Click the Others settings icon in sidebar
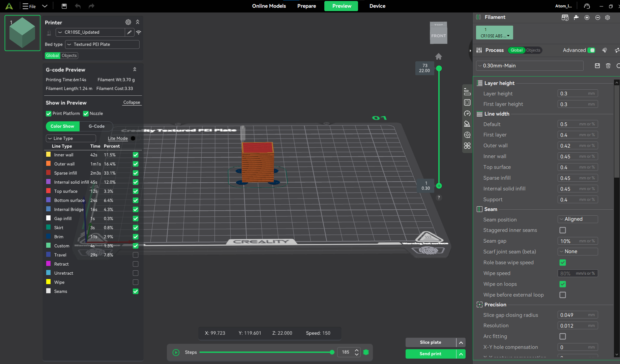Image resolution: width=620 pixels, height=364 pixels. click(x=467, y=135)
